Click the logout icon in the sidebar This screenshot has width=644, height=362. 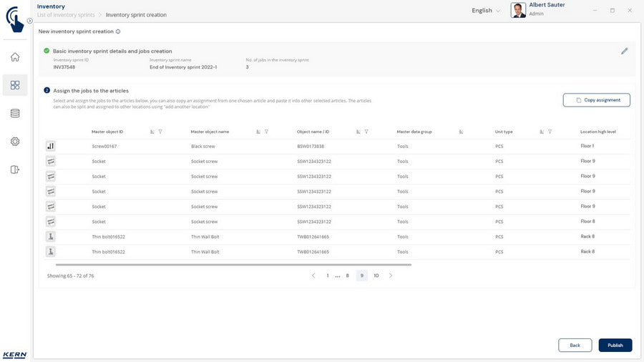click(x=15, y=170)
